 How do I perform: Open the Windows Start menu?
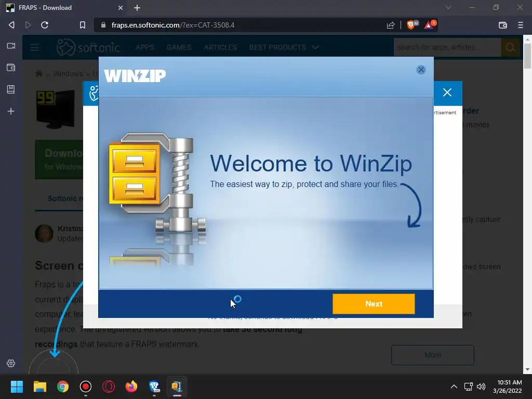tap(17, 387)
